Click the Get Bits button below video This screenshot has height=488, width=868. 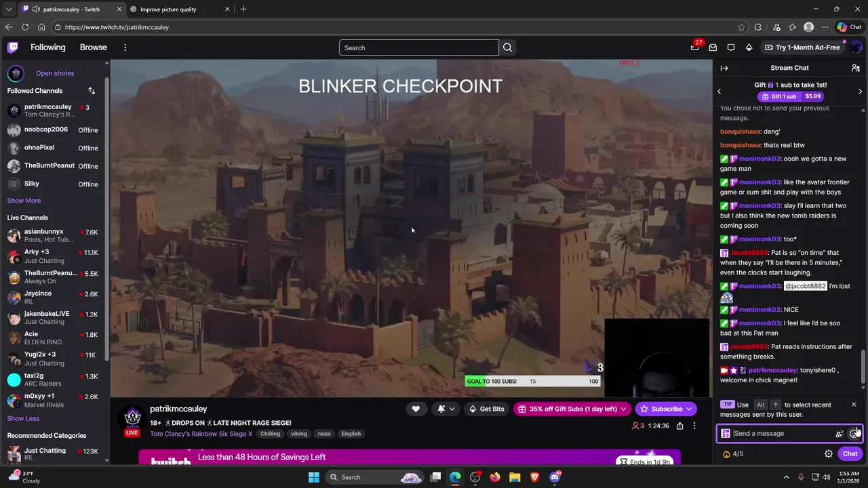click(x=486, y=409)
